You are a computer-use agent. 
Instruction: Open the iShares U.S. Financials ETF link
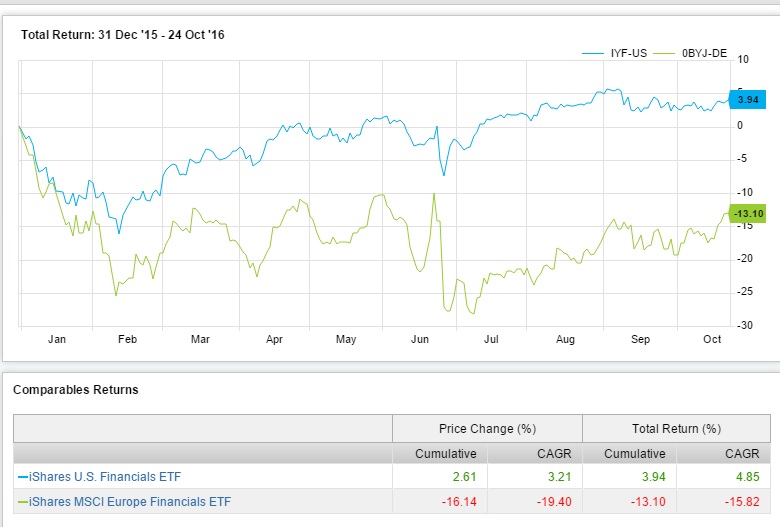[x=101, y=476]
